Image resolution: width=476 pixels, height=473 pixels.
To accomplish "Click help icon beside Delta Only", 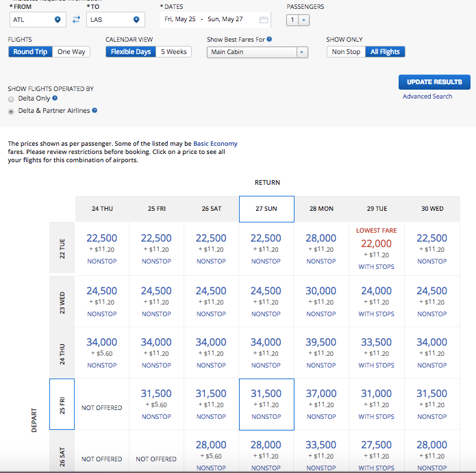I will pyautogui.click(x=55, y=99).
